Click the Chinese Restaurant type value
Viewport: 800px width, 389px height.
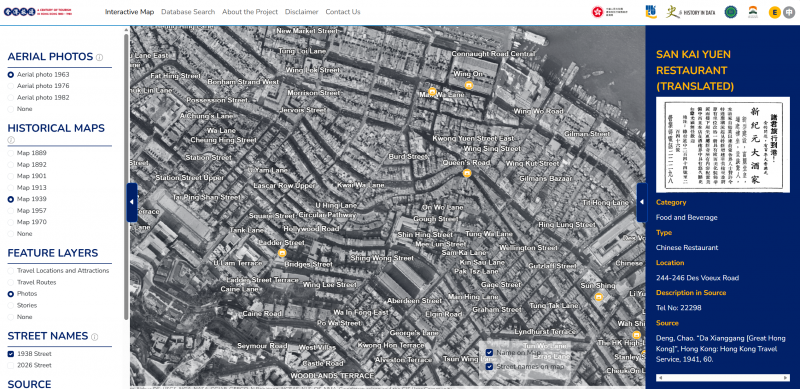[x=687, y=248]
